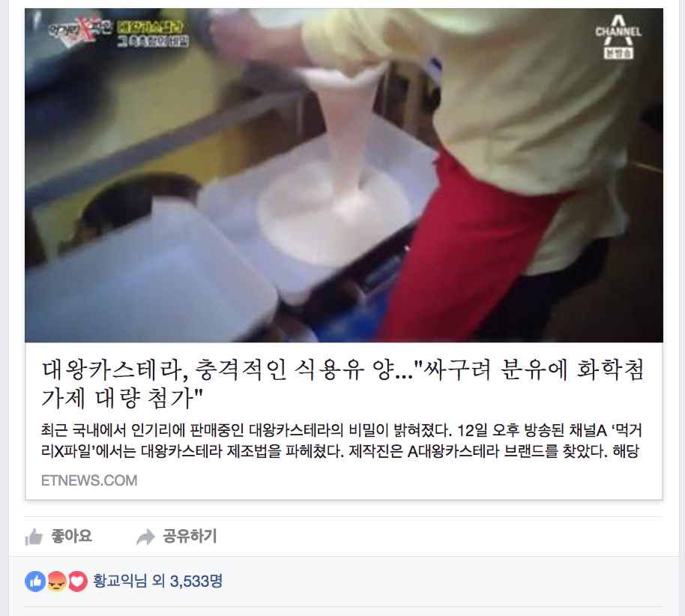Click the thumbs-up icon beside 좋아요
The image size is (685, 616).
click(x=34, y=537)
